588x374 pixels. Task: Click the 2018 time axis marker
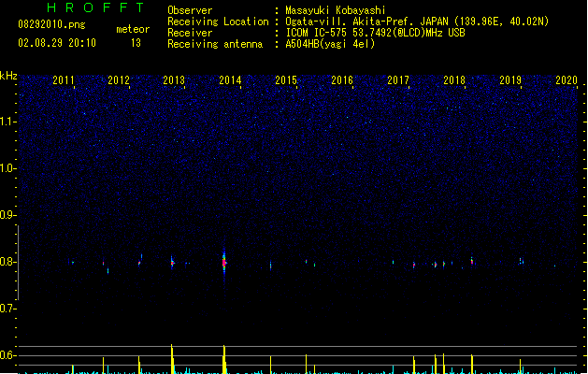454,80
